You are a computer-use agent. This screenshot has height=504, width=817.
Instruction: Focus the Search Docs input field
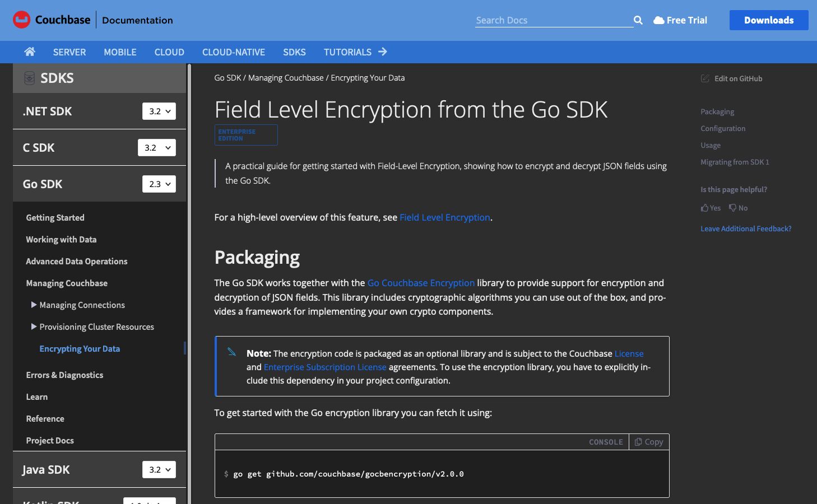[554, 20]
